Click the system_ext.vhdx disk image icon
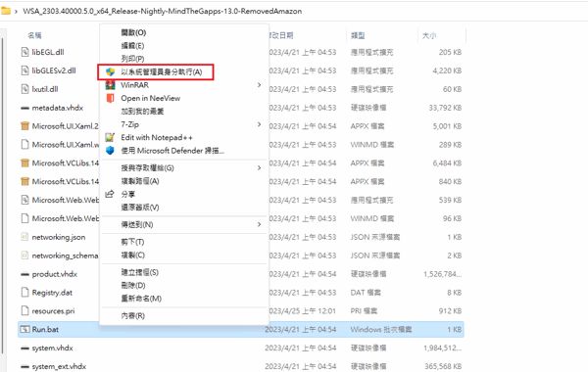The width and height of the screenshot is (588, 372). click(x=24, y=366)
